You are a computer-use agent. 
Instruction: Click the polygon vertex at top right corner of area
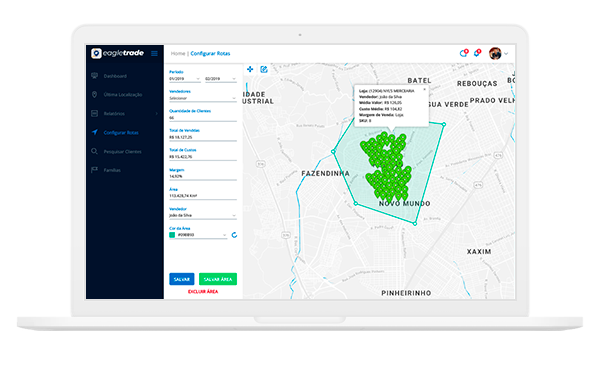[x=444, y=124]
